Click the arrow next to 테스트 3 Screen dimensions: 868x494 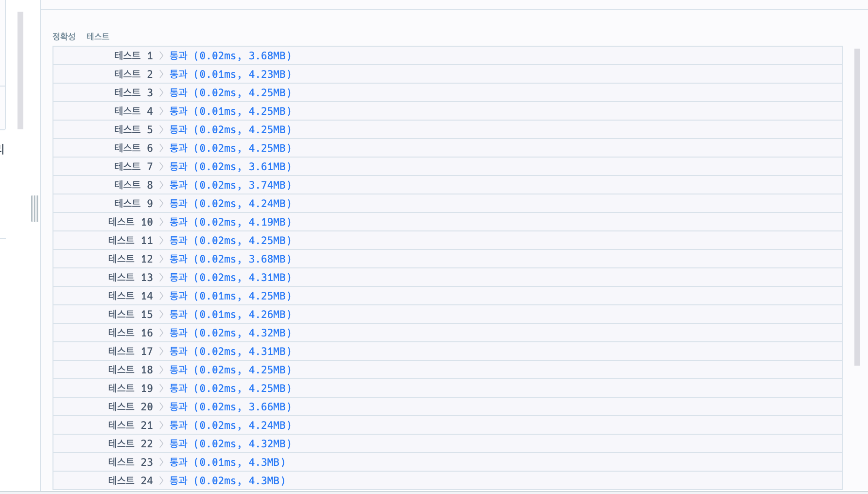pos(161,93)
